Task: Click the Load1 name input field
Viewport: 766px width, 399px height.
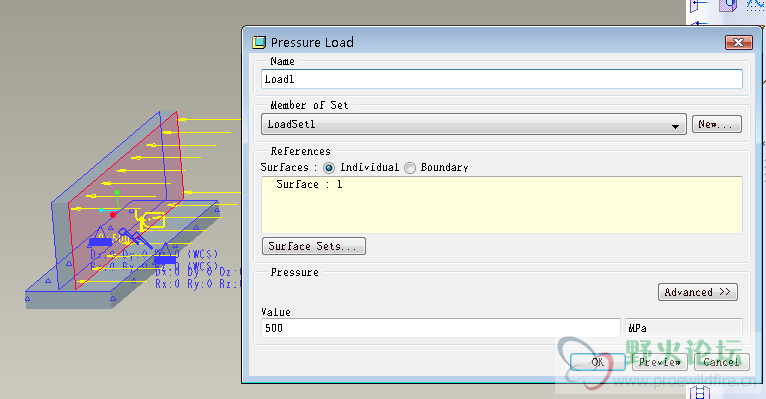Action: (502, 79)
